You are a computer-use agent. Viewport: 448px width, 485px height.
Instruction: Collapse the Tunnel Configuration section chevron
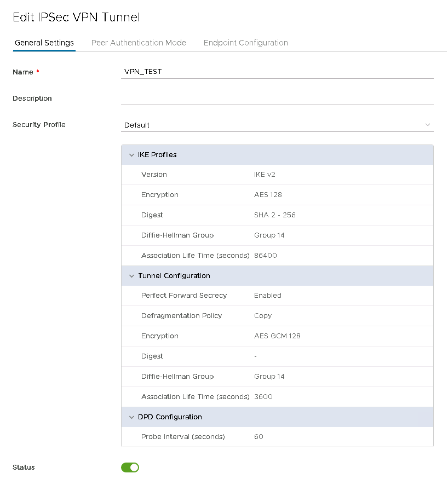pyautogui.click(x=131, y=276)
